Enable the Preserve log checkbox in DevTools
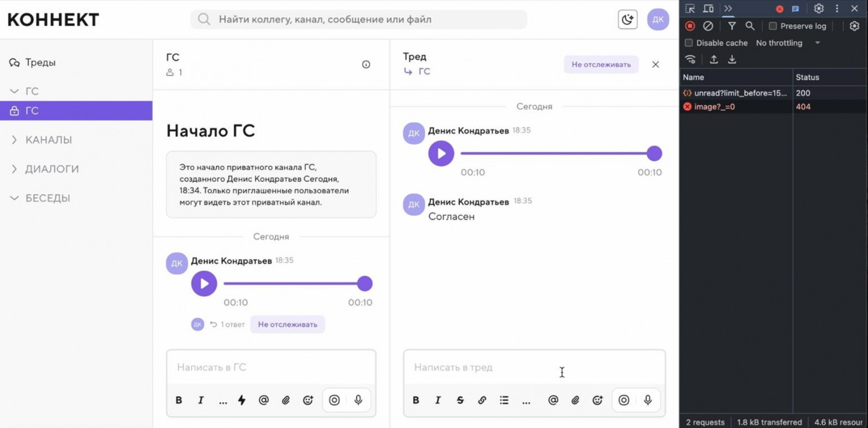Screen dimensions: 868x428 [x=773, y=26]
